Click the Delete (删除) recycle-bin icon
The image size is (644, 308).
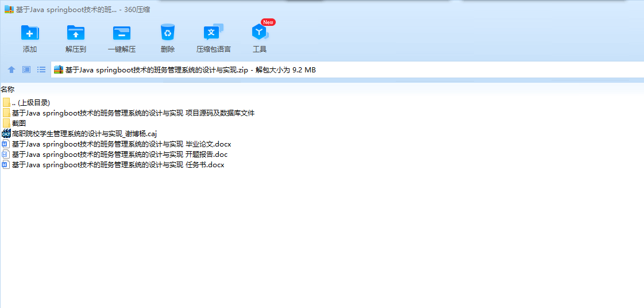click(x=168, y=32)
